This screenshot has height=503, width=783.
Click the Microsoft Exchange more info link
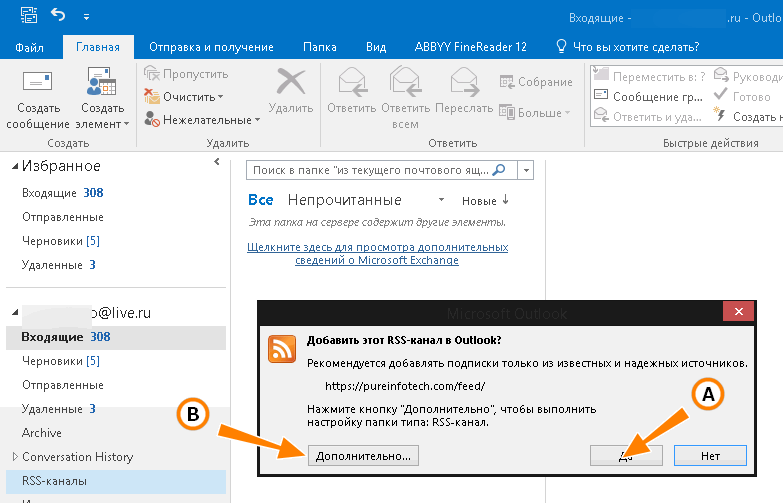click(x=378, y=254)
